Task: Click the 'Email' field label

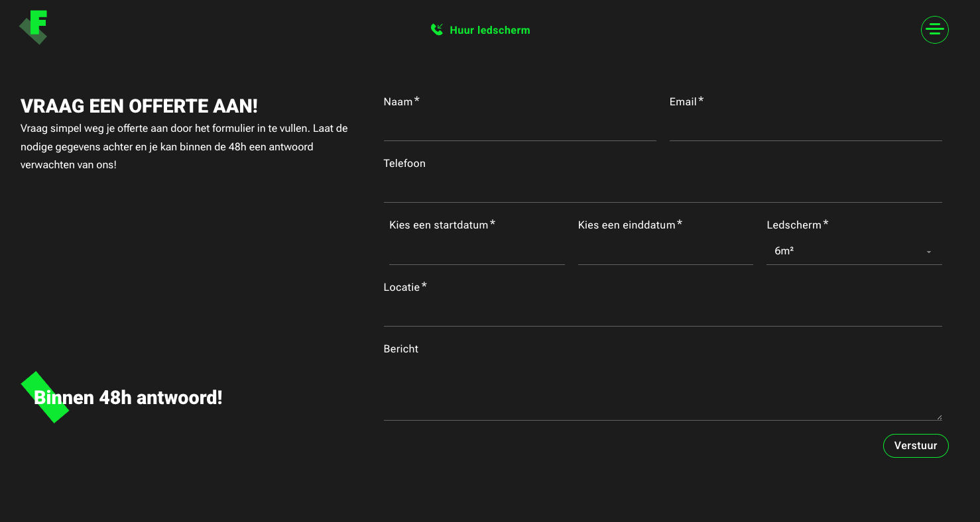Action: [x=683, y=101]
